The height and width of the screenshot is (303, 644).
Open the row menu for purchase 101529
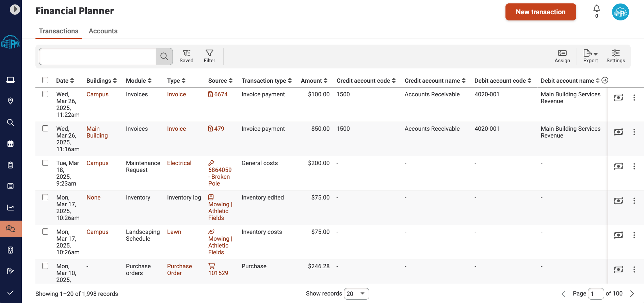(634, 270)
